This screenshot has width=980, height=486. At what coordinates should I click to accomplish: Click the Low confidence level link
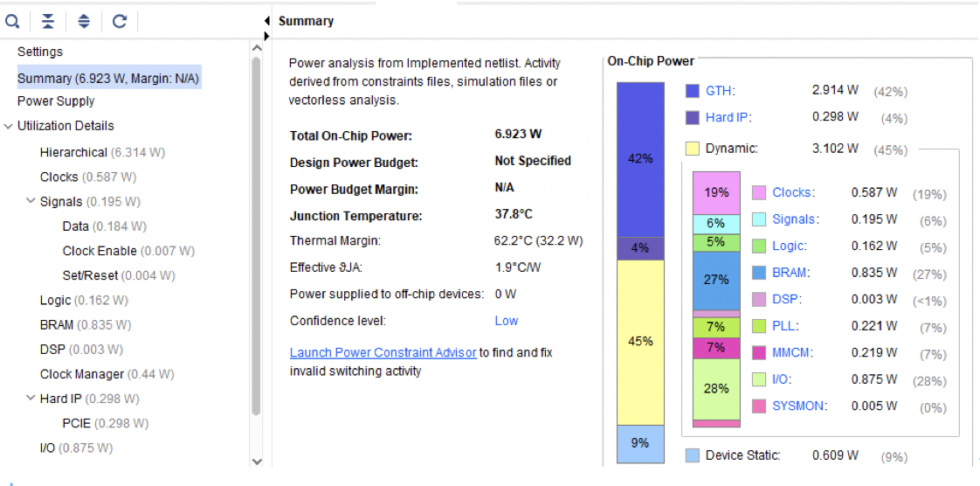[507, 321]
